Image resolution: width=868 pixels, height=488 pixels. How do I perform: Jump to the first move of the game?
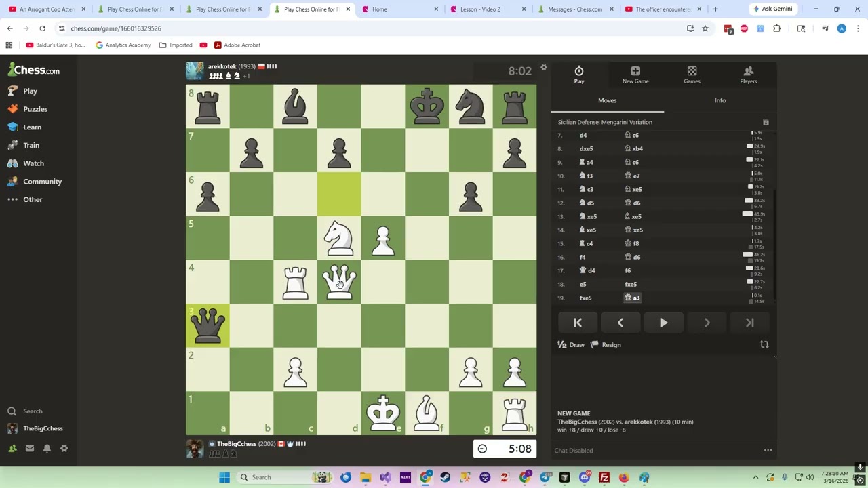pyautogui.click(x=577, y=323)
